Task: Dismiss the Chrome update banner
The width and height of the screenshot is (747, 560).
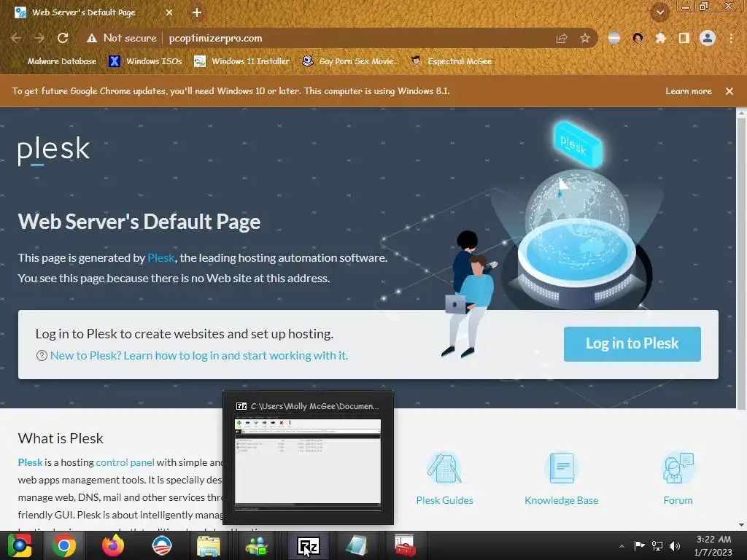Action: (729, 91)
